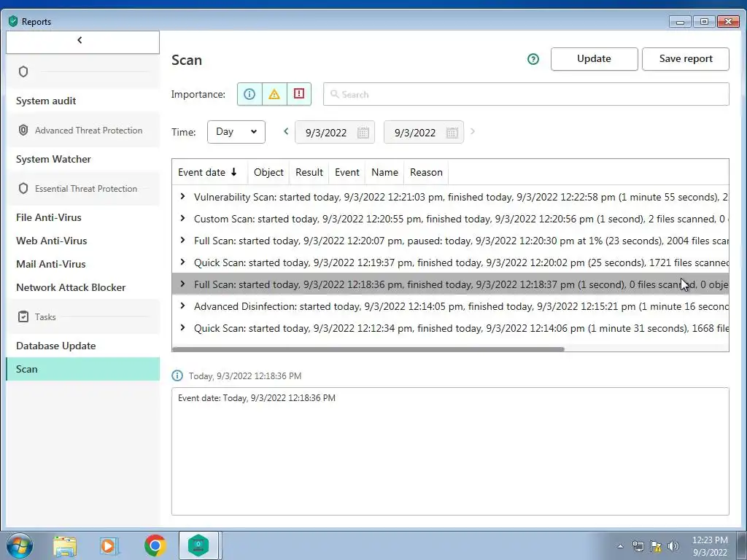Expand the Quick Scan 12:12:34 row
The height and width of the screenshot is (560, 747).
click(182, 328)
